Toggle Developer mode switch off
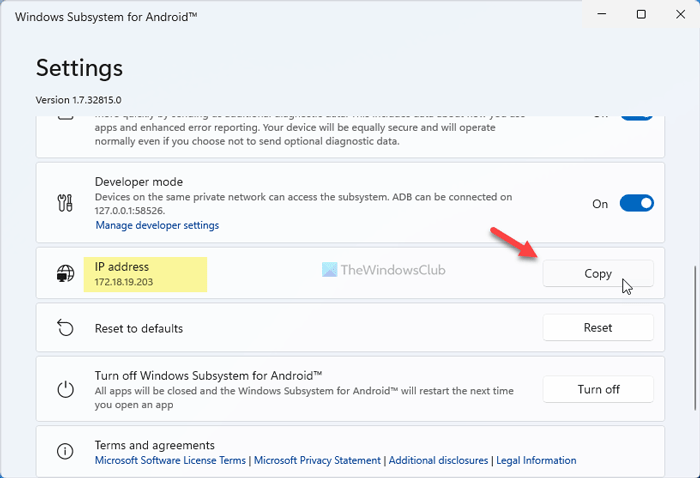 [x=636, y=203]
